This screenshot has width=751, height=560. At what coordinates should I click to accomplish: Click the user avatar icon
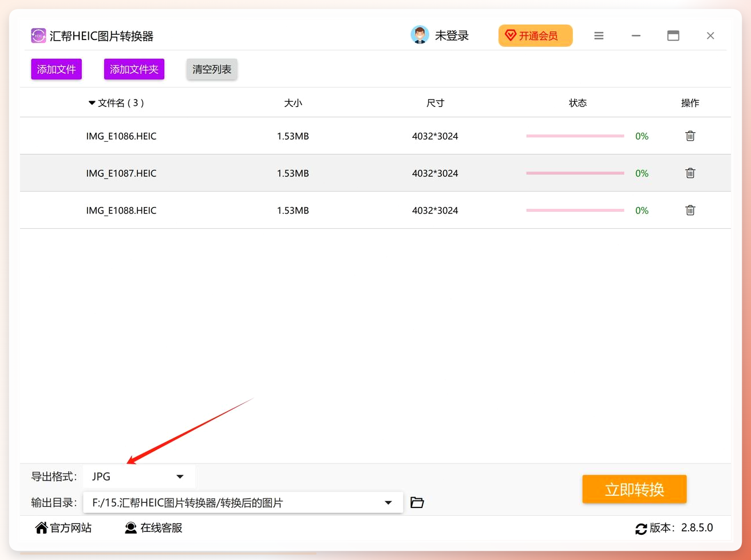pyautogui.click(x=420, y=35)
